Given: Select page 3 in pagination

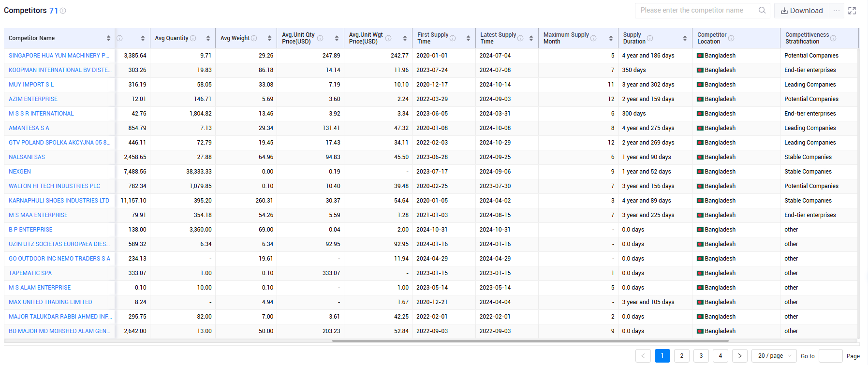Looking at the screenshot, I should [x=701, y=356].
